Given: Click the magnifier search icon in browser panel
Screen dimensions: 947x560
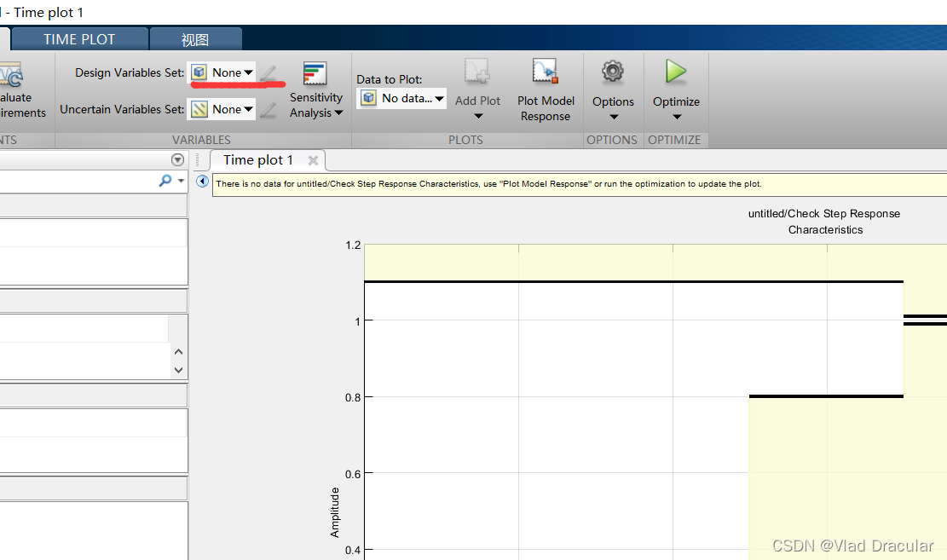Looking at the screenshot, I should pyautogui.click(x=165, y=181).
